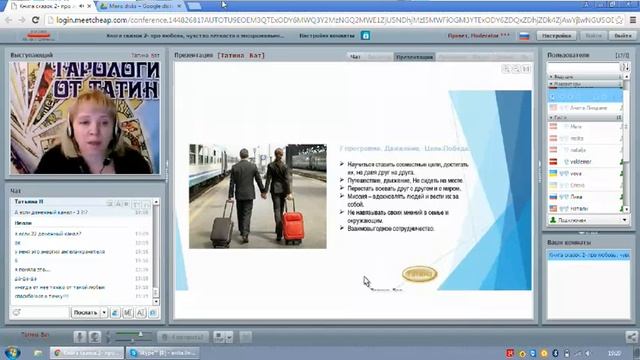Click the fit-to-screen icon on the presentation

click(x=526, y=69)
